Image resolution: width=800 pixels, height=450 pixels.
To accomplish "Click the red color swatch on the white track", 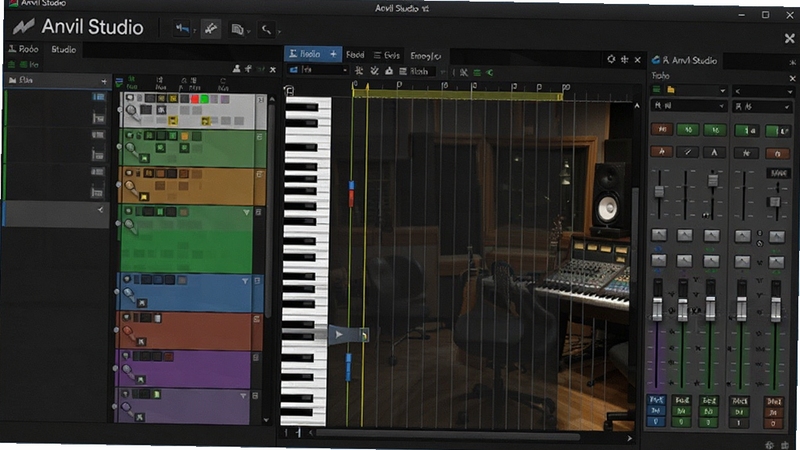I will coord(194,99).
